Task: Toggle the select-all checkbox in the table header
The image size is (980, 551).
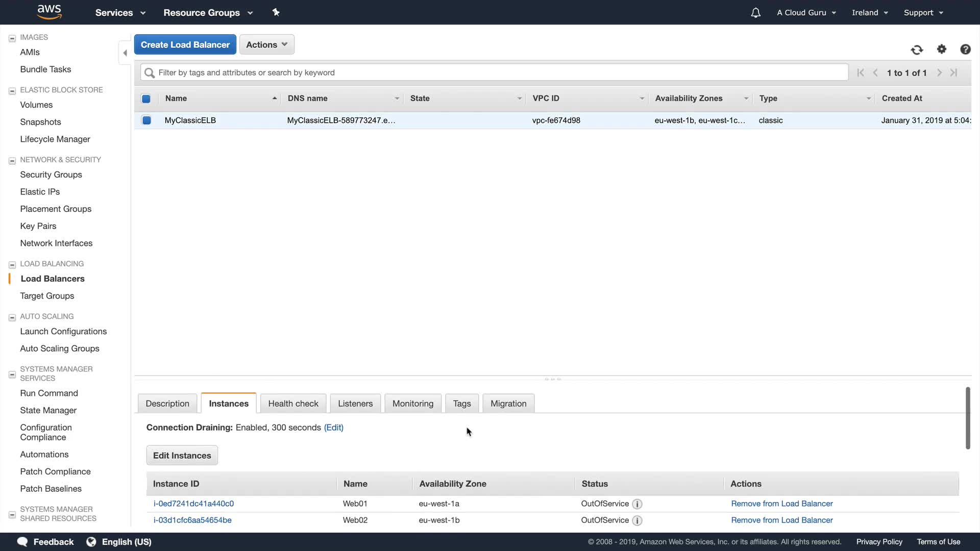Action: [146, 98]
